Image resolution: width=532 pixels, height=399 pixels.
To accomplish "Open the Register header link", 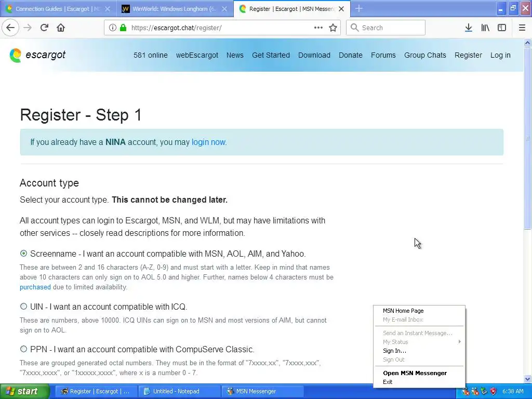I will coord(468,55).
